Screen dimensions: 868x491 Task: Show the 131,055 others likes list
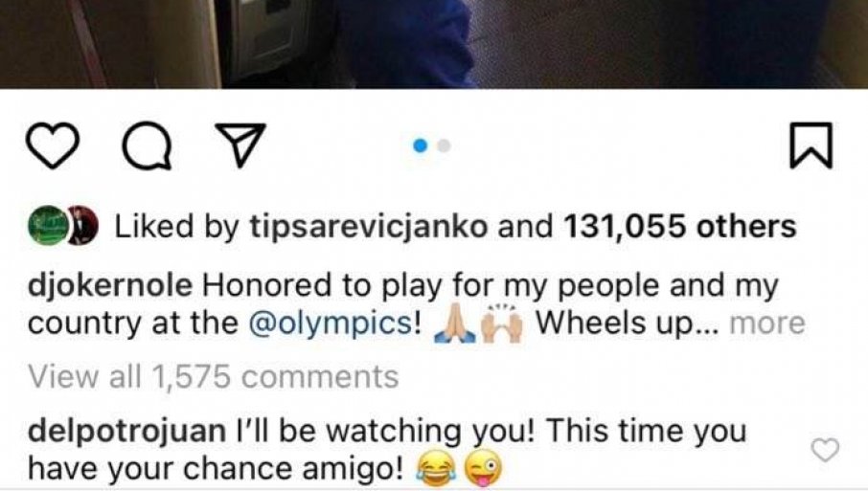[x=680, y=226]
